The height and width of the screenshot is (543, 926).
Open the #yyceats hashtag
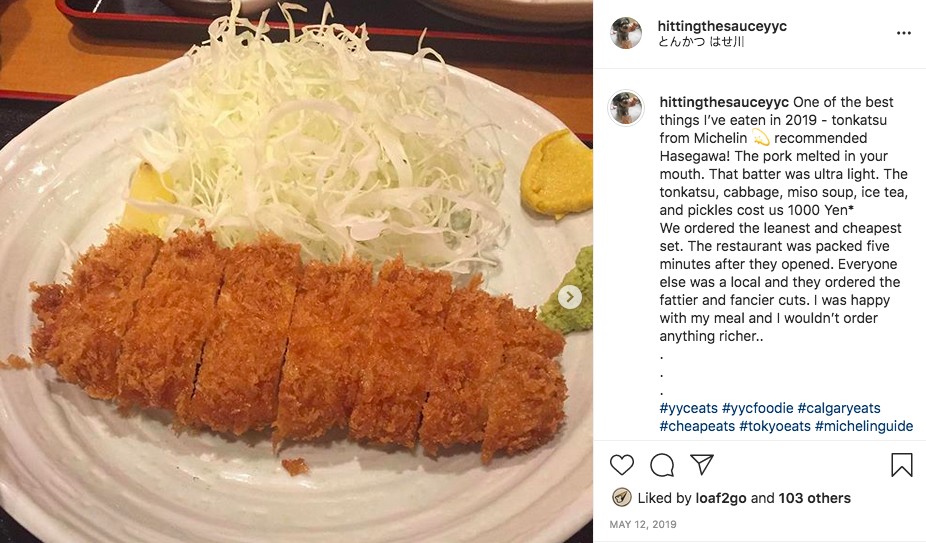(689, 408)
